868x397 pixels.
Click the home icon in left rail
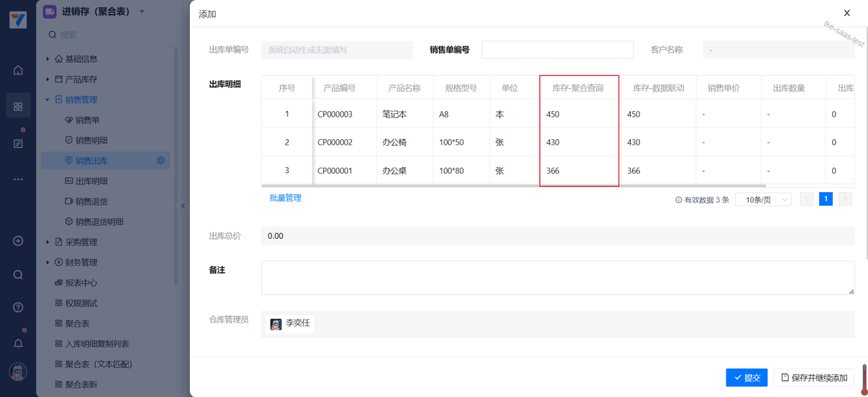point(18,70)
